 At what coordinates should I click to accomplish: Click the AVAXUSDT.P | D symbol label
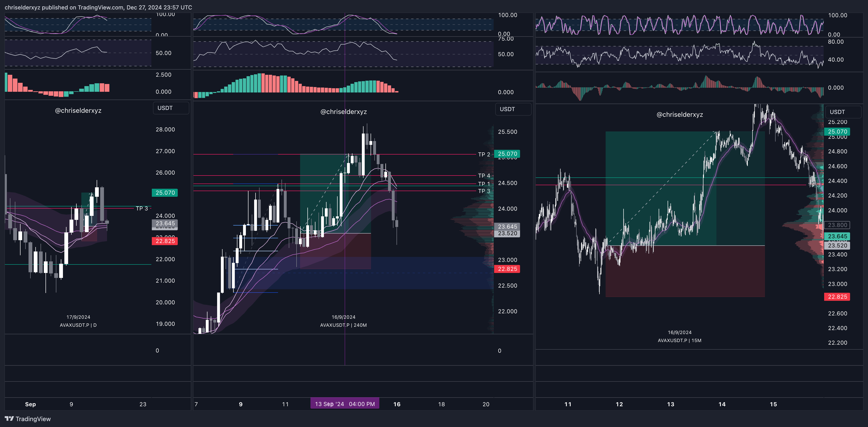[x=78, y=325]
